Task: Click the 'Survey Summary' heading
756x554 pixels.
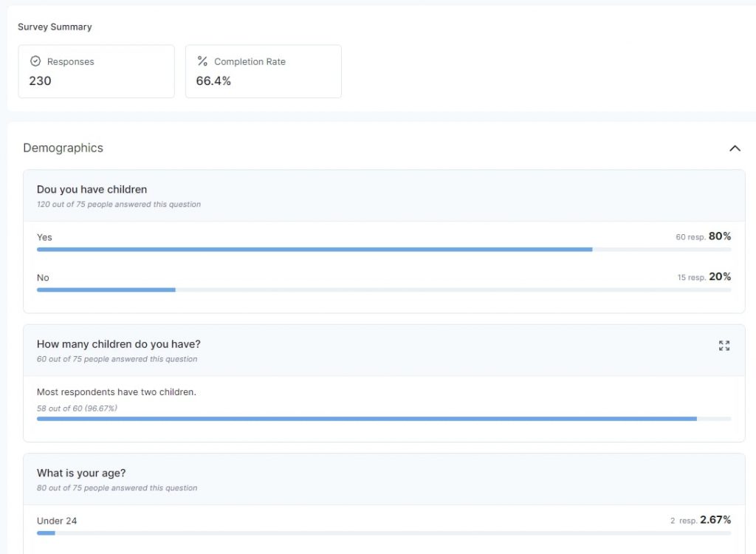Action: coord(55,27)
